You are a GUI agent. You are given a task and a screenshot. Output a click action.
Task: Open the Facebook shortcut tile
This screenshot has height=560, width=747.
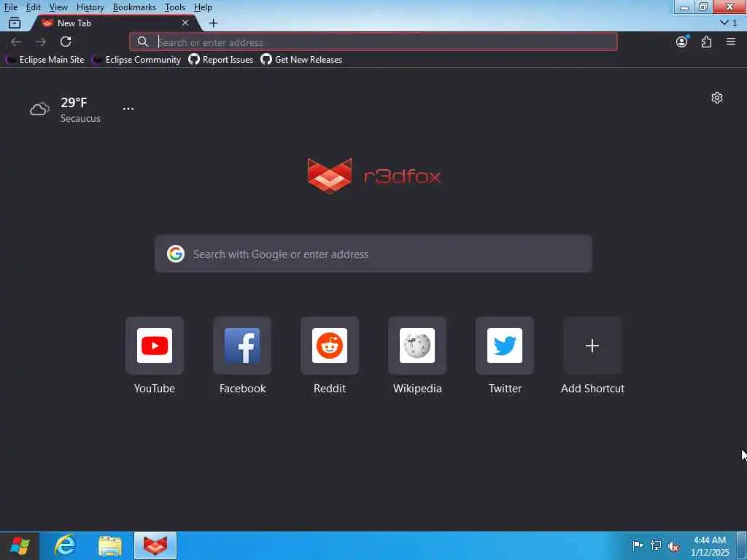(x=242, y=346)
